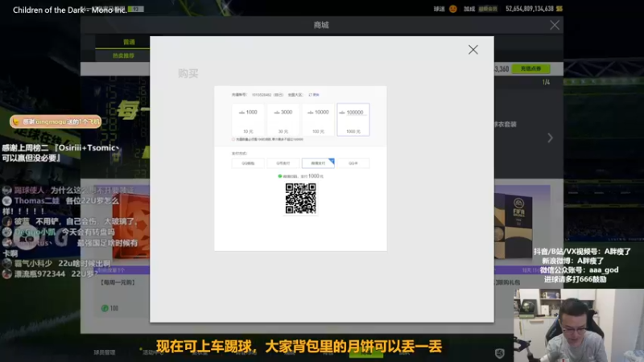Select the 1000 points for 10元 option
The width and height of the screenshot is (644, 362).
[x=248, y=119]
